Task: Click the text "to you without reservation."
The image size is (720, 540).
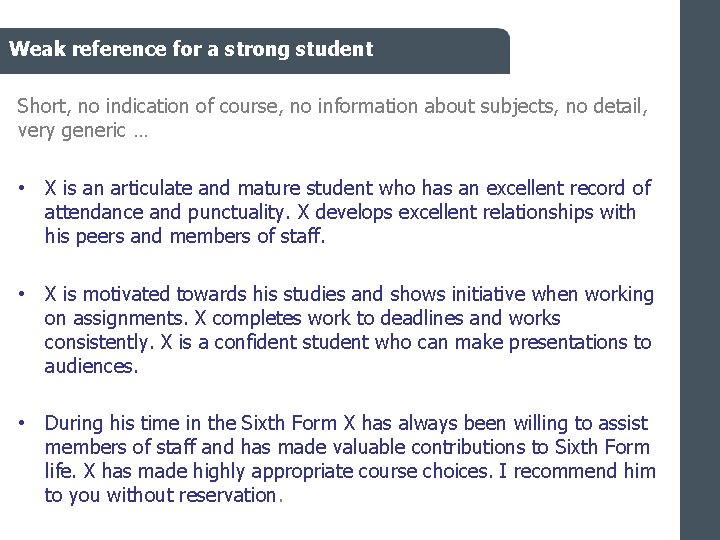Action: point(164,495)
